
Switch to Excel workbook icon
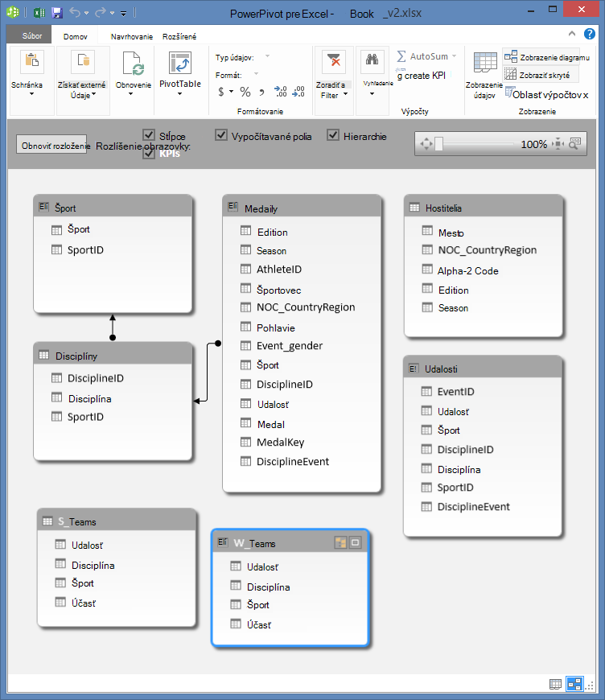pyautogui.click(x=39, y=13)
